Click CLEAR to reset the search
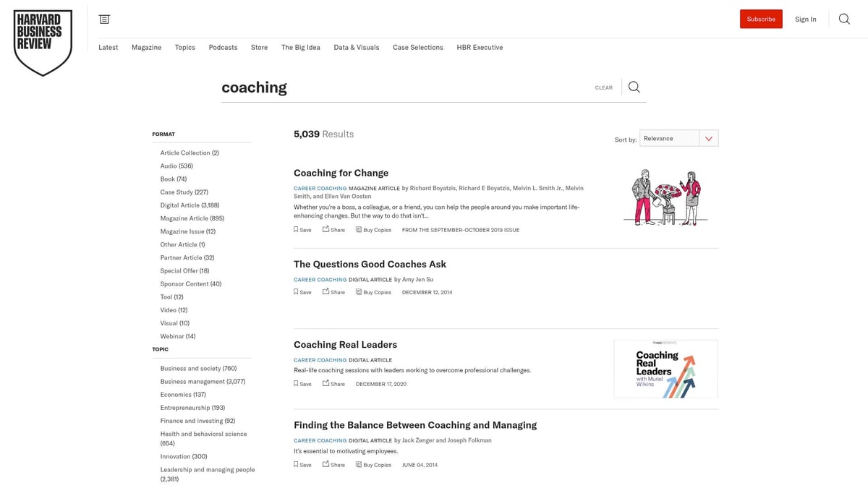This screenshot has height=488, width=868. pyautogui.click(x=603, y=87)
